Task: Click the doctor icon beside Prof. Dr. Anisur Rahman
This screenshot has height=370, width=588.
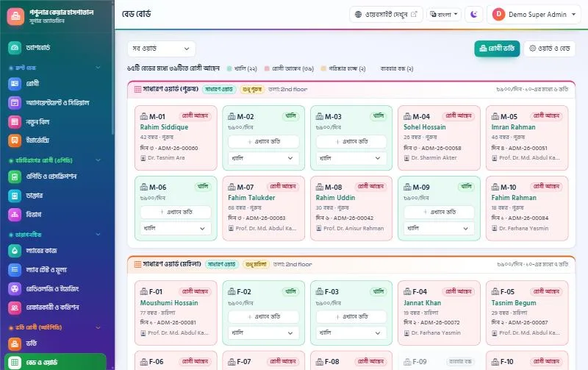Action: point(319,228)
